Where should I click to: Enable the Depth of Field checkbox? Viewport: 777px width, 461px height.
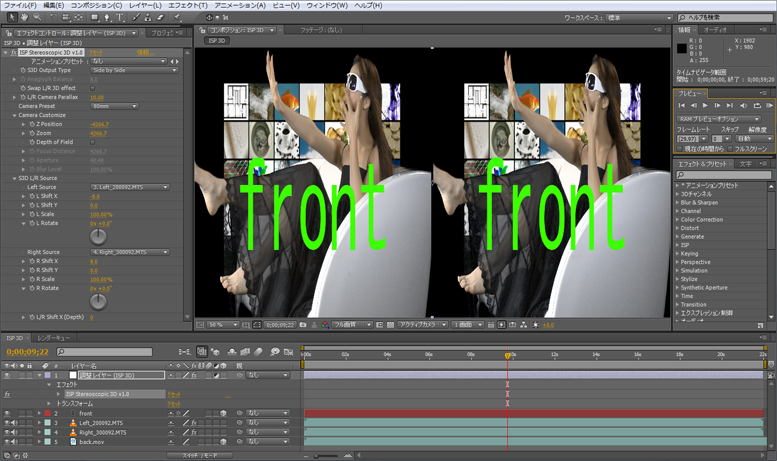(93, 142)
